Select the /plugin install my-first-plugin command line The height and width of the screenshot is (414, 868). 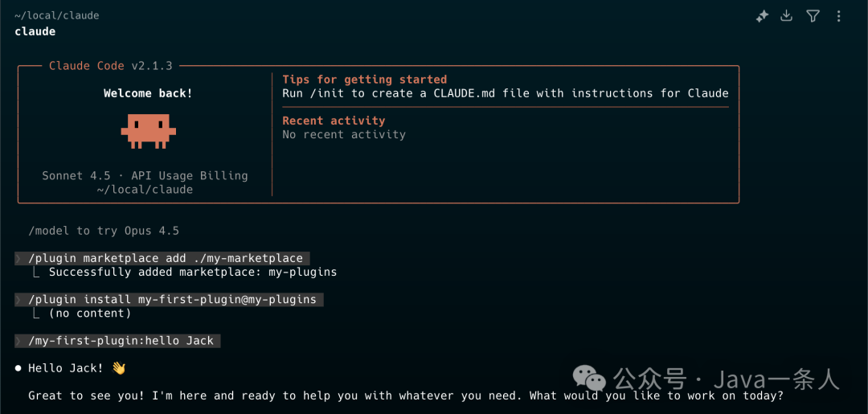[172, 300]
